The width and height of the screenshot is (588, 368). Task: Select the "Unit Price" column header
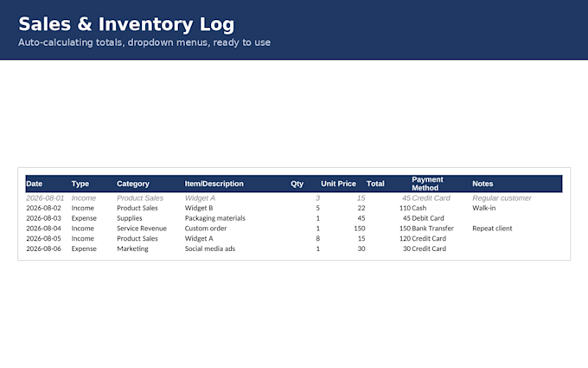(338, 184)
